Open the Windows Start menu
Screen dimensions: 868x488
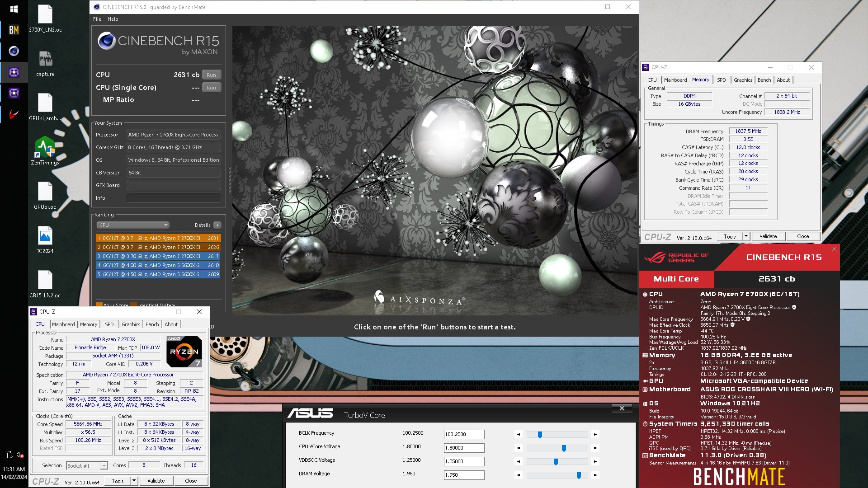point(14,9)
